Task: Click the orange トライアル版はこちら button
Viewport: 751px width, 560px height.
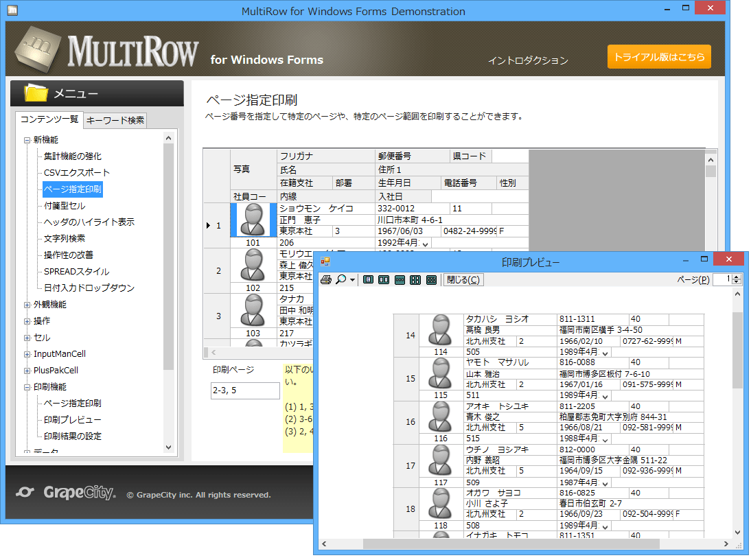Action: (659, 56)
